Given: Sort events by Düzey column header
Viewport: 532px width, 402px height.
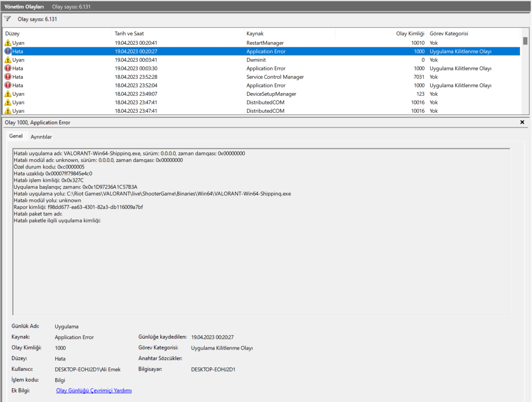Looking at the screenshot, I should 57,33.
